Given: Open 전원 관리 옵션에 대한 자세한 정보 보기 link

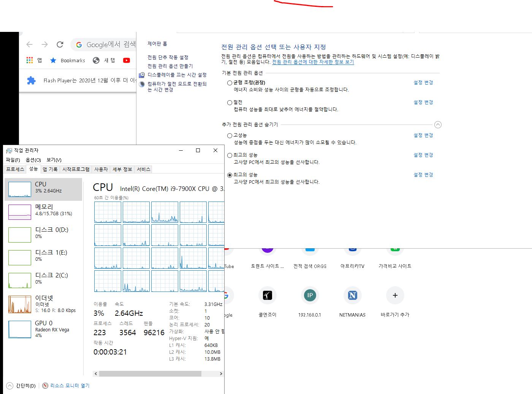Looking at the screenshot, I should pos(313,62).
